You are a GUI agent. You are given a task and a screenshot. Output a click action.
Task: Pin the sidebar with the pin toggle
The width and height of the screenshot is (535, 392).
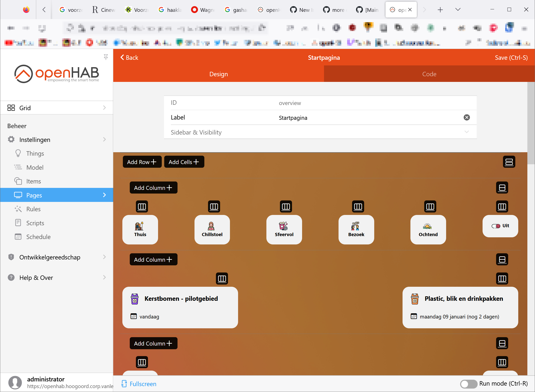[x=106, y=57]
